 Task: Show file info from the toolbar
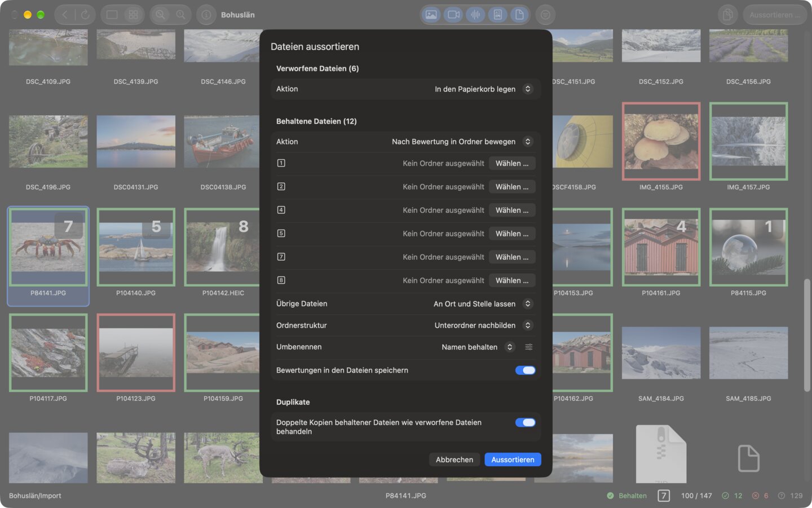click(206, 15)
